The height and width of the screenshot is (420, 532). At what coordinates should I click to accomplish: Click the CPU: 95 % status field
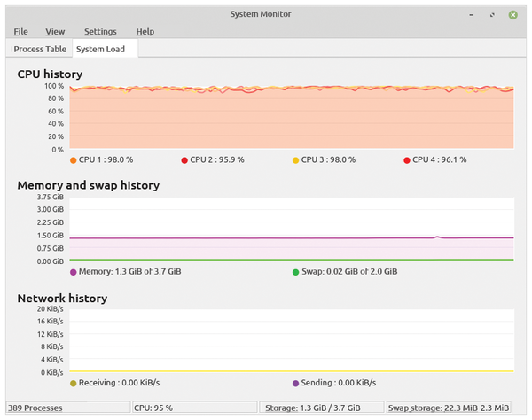click(x=195, y=408)
